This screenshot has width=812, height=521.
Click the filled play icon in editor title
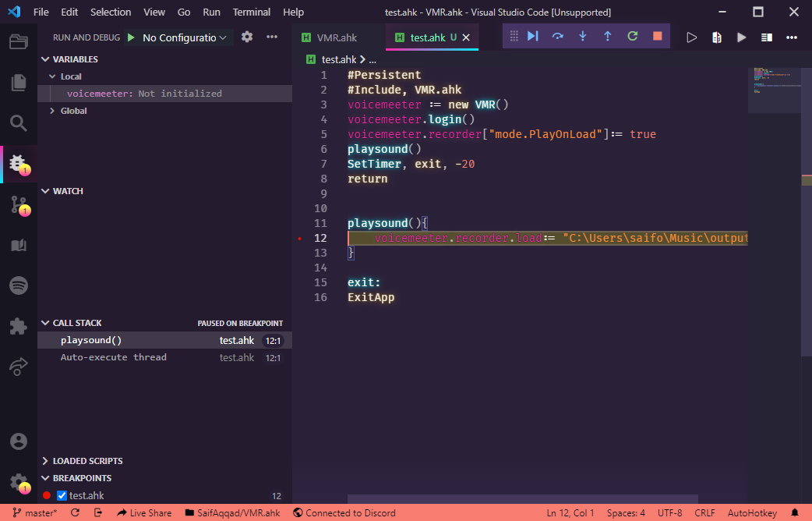coord(742,37)
